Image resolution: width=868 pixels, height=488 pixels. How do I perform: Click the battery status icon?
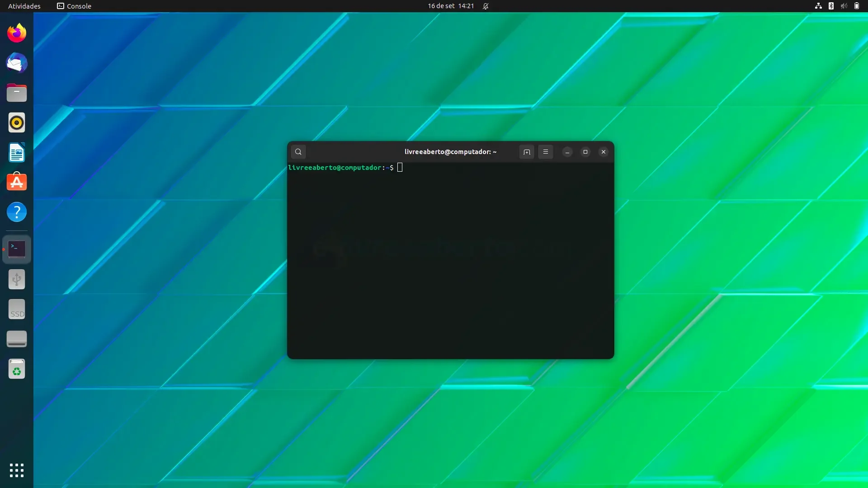857,6
